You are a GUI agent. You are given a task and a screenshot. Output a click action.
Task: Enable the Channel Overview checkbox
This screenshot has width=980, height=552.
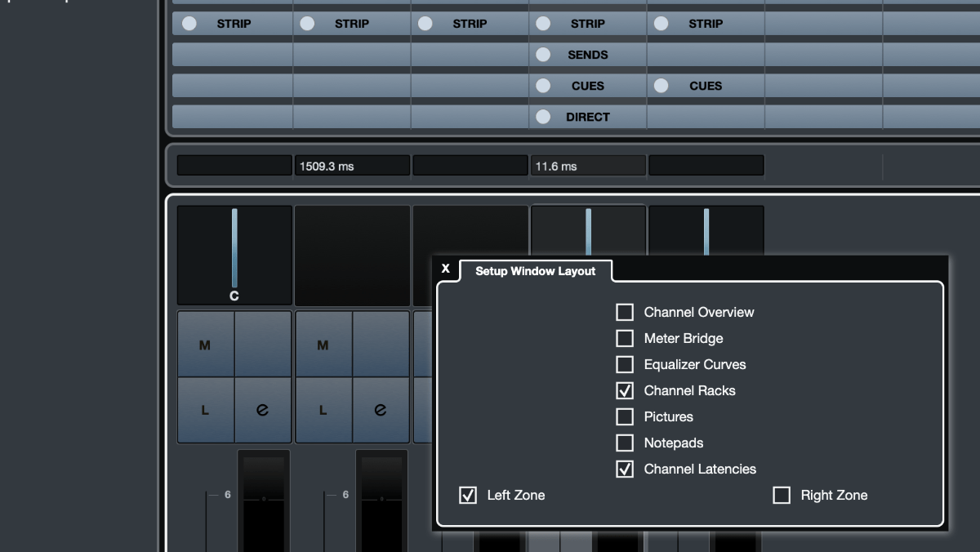click(625, 312)
